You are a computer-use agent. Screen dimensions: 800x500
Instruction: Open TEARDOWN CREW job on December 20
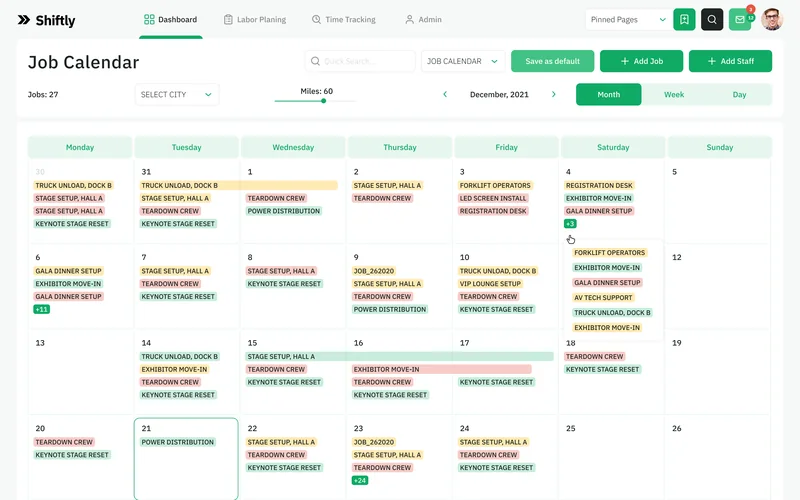64,442
